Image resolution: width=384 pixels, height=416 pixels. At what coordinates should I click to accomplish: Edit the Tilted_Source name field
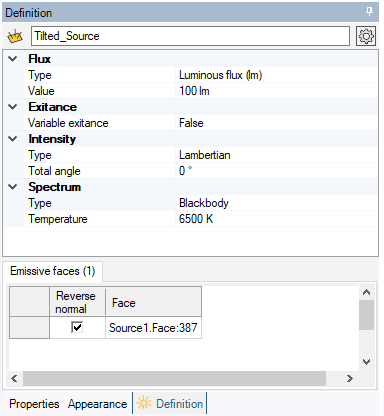tap(190, 36)
